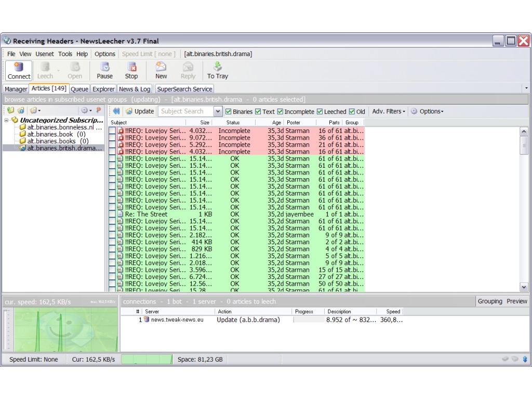The image size is (532, 399).
Task: Open the Subject Search dropdown arrow
Action: [218, 111]
